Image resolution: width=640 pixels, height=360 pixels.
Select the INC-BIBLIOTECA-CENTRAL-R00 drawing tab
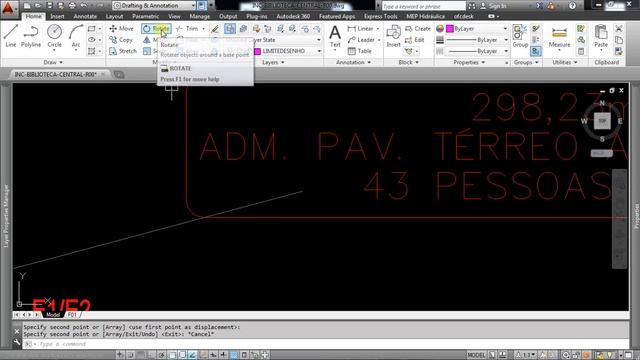(x=56, y=74)
